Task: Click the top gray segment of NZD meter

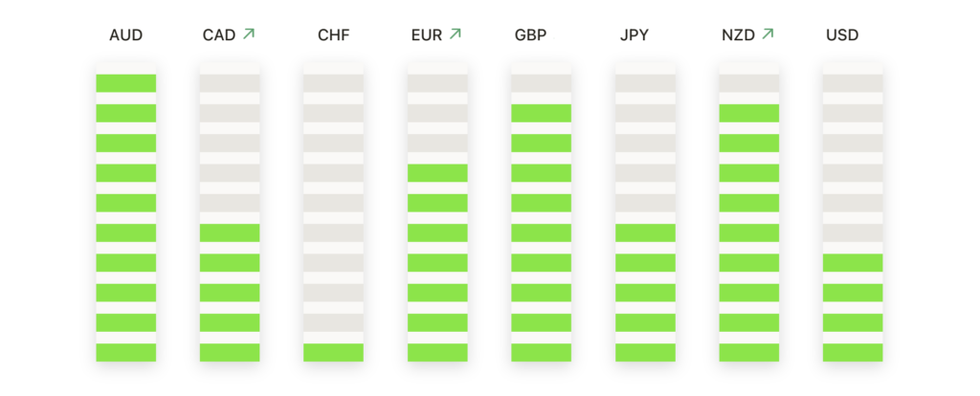Action: [x=748, y=83]
